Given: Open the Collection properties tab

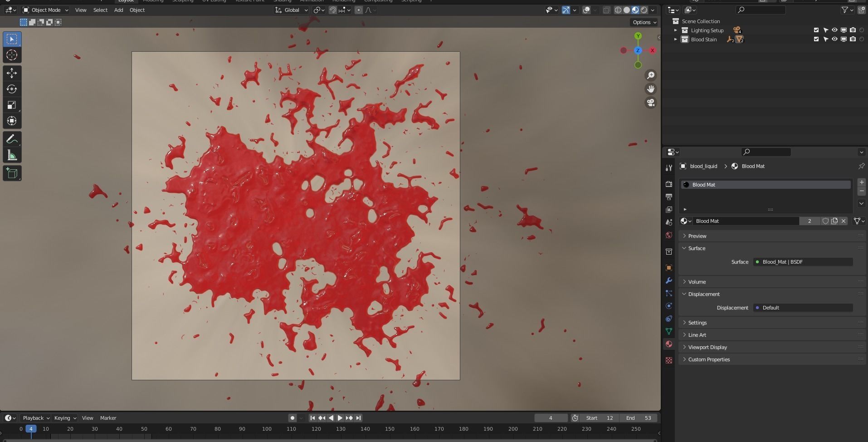Looking at the screenshot, I should click(668, 251).
